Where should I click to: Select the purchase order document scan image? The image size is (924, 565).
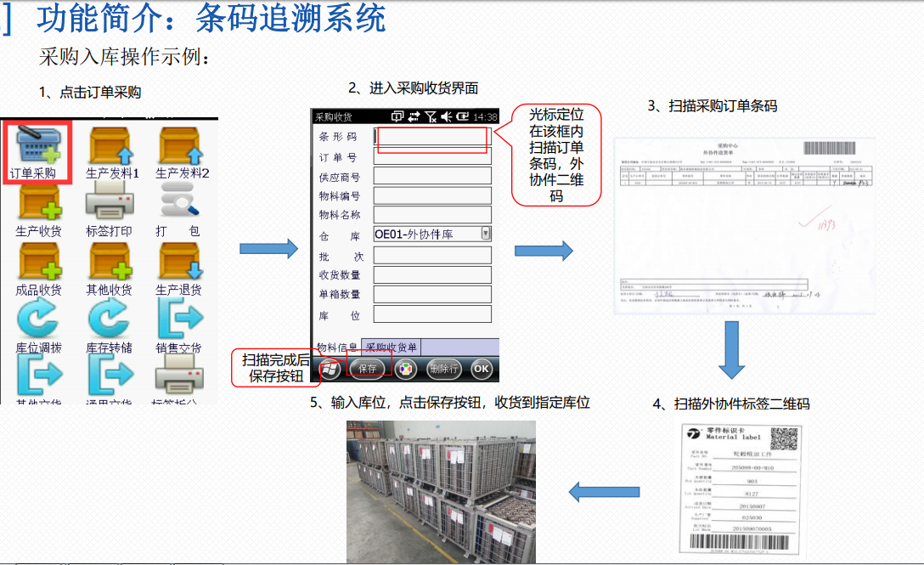pyautogui.click(x=744, y=227)
